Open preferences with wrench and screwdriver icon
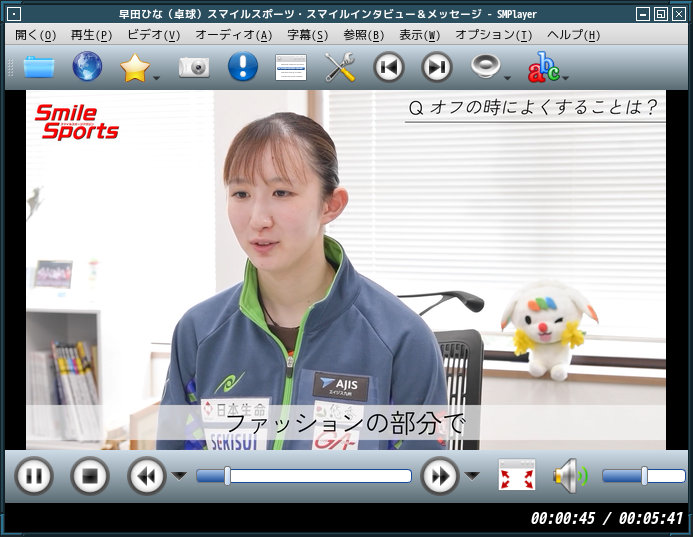The height and width of the screenshot is (537, 693). [x=340, y=67]
